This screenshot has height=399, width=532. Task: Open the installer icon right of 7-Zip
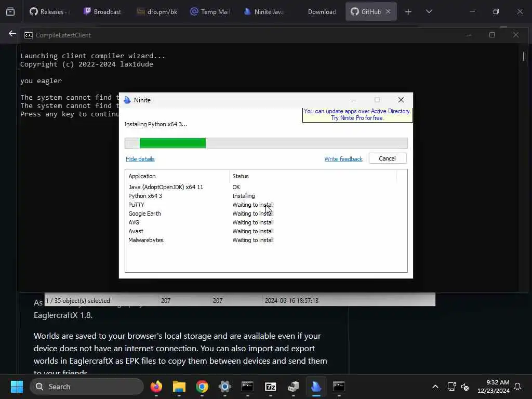click(293, 387)
